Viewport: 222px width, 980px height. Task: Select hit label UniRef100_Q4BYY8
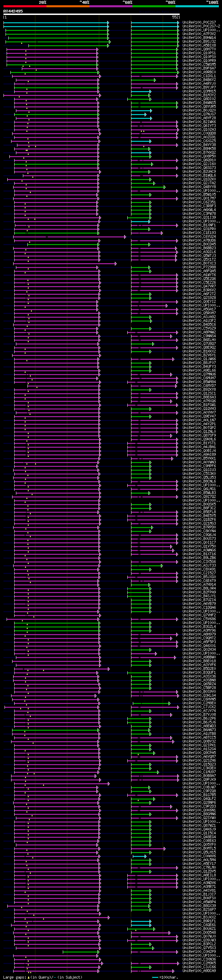coord(199,187)
